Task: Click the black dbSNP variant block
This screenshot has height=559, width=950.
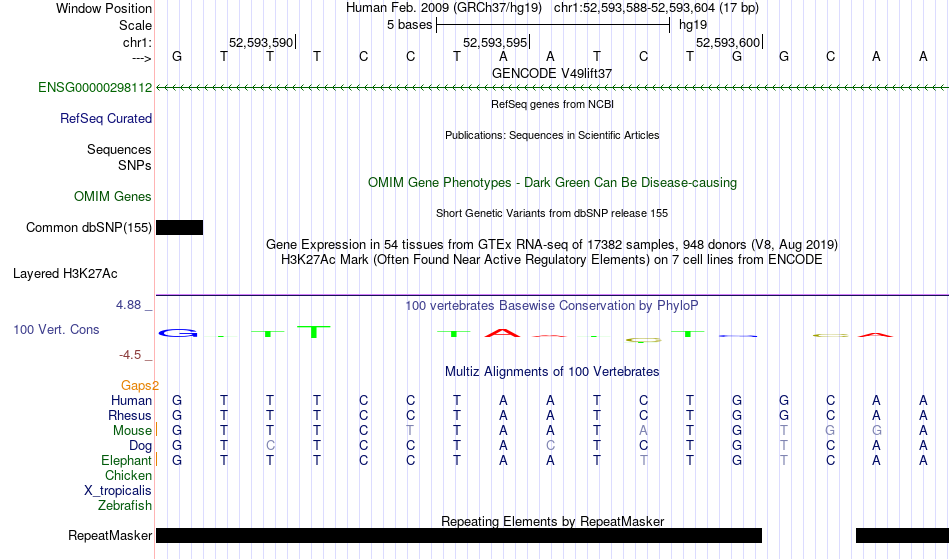Action: pyautogui.click(x=179, y=228)
